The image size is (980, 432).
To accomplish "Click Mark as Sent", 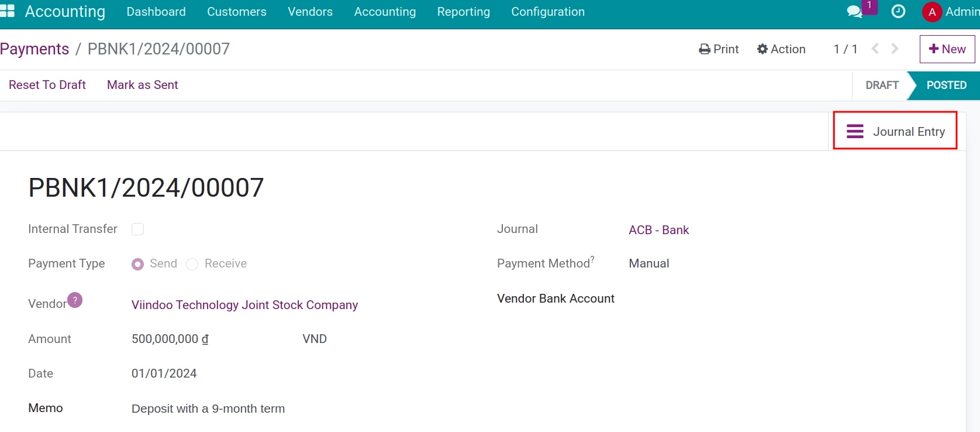I will [143, 85].
